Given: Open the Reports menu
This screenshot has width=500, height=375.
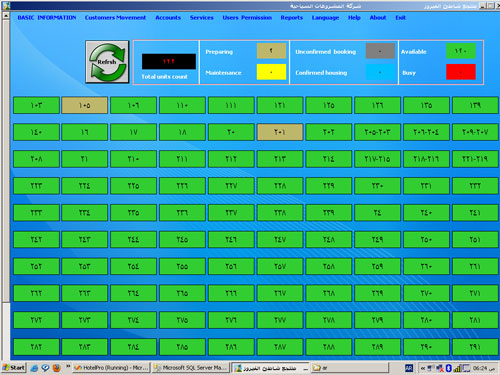Looking at the screenshot, I should click(292, 18).
